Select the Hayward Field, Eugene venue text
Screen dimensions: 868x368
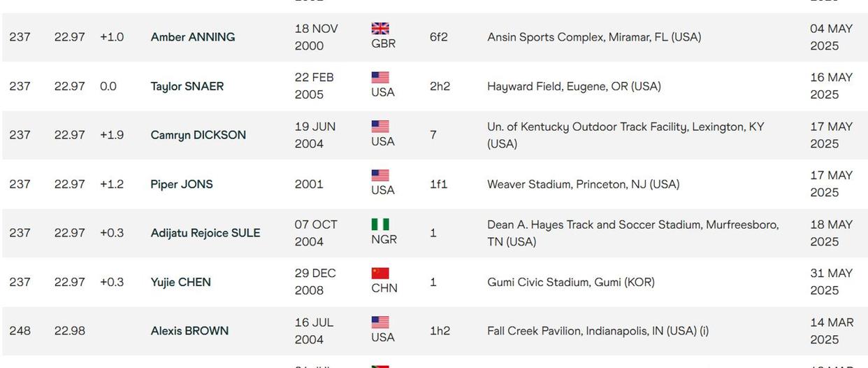pos(574,86)
